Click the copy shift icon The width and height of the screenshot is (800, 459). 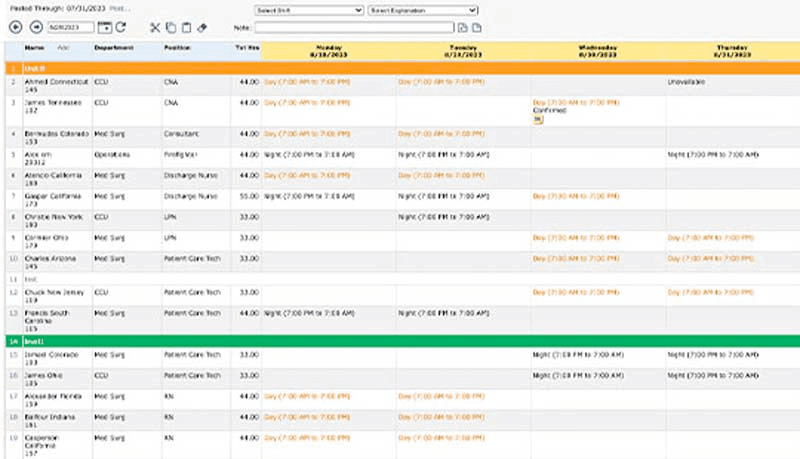[170, 27]
